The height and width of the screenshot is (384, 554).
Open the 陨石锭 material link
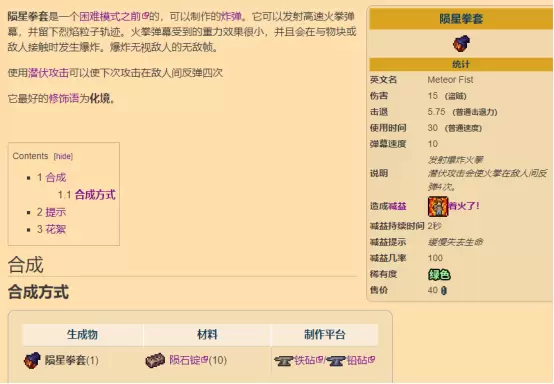(x=185, y=360)
